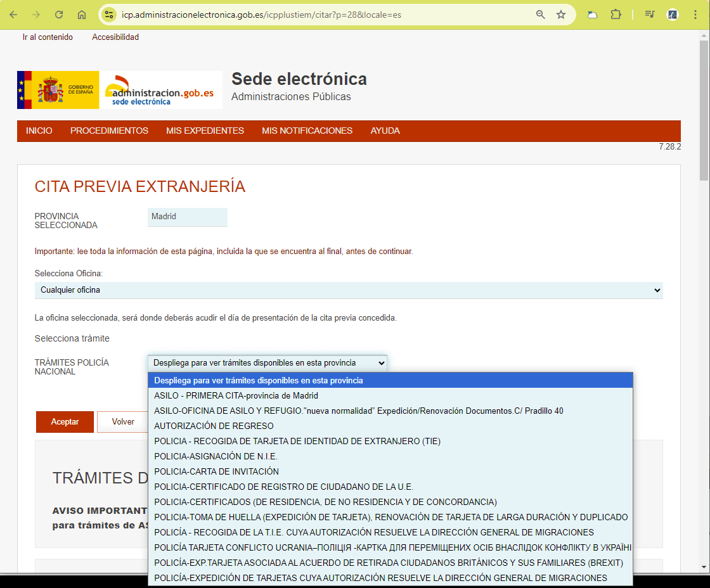This screenshot has height=588, width=710.
Task: Select 'POLICÍA-EXP.TARJETA ... (BREXIT)' option
Action: point(390,563)
